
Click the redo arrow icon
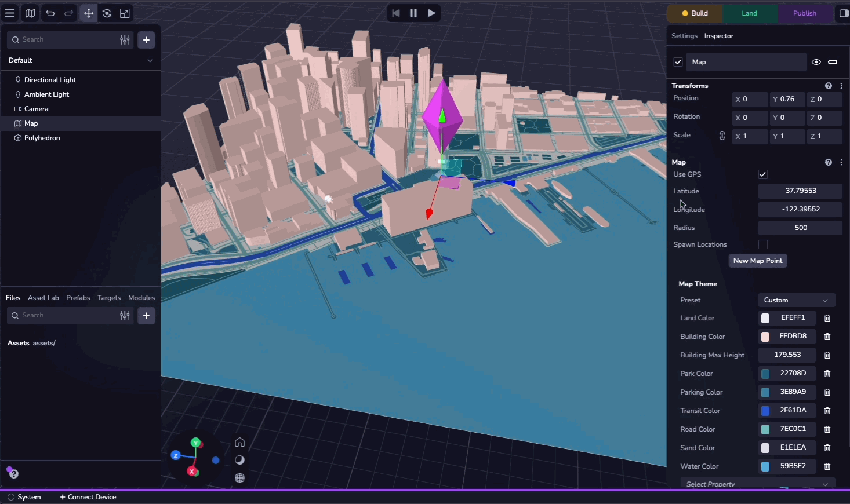(x=69, y=13)
